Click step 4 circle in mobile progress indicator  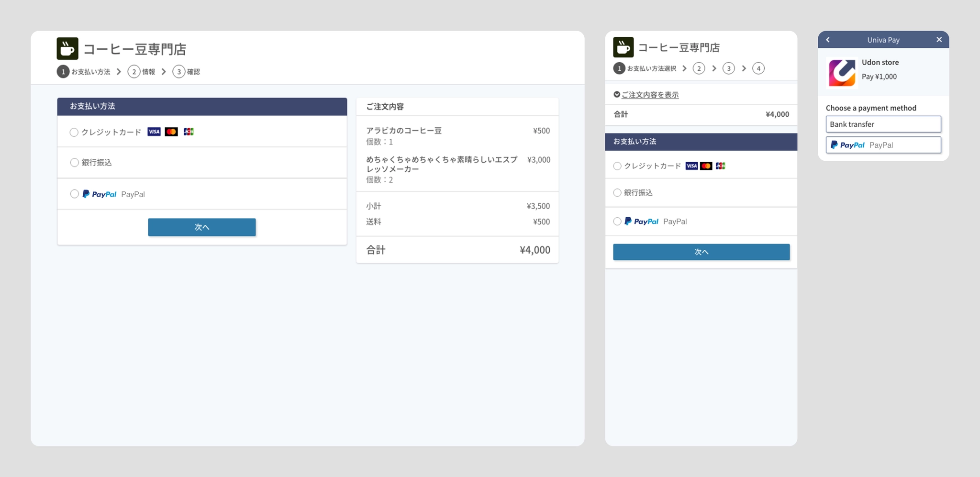(758, 68)
